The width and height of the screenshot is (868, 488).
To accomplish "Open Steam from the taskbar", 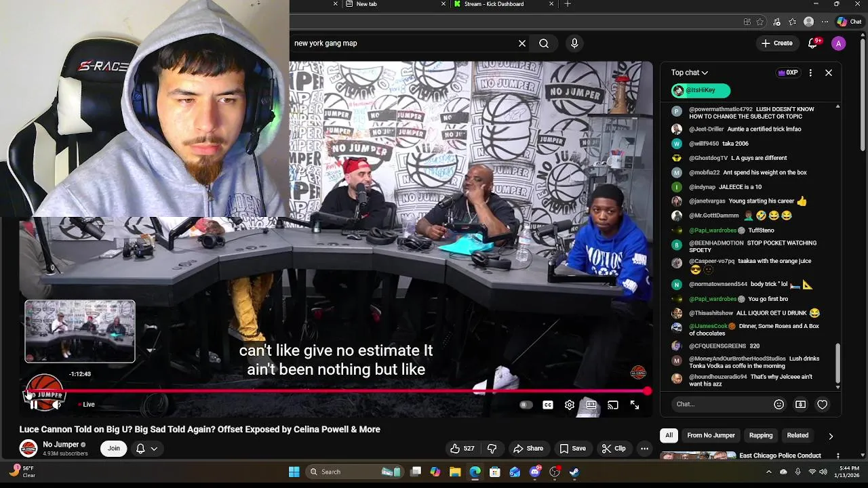I will point(574,472).
